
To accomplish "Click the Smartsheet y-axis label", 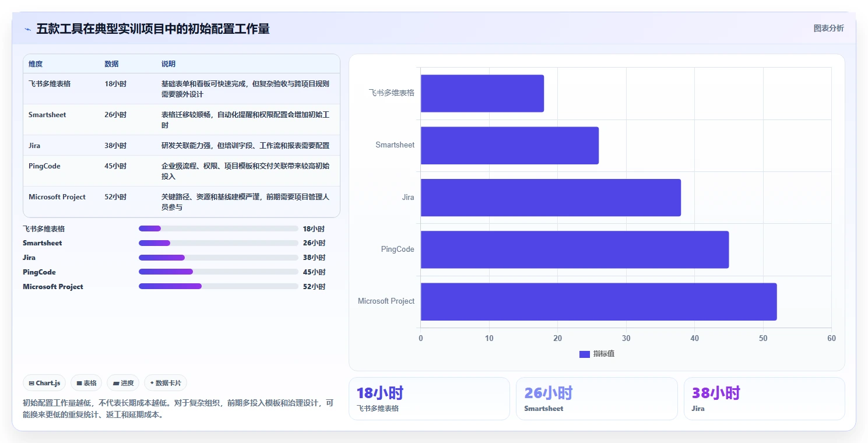I will coord(395,145).
